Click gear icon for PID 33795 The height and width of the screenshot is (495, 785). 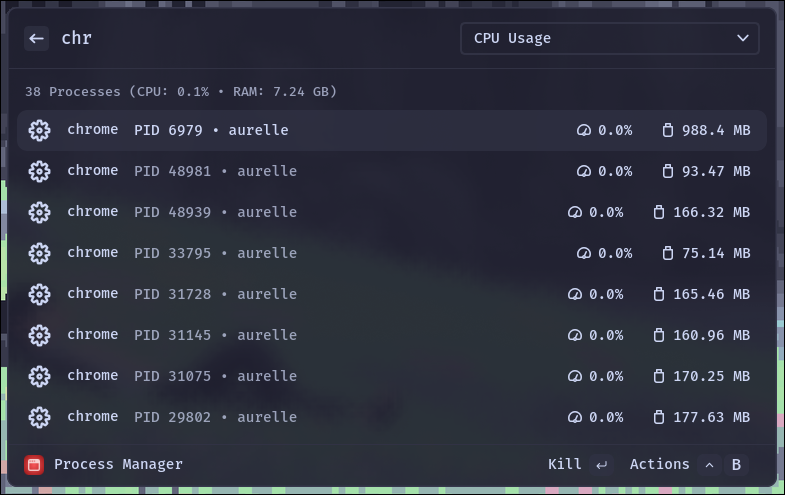point(39,253)
